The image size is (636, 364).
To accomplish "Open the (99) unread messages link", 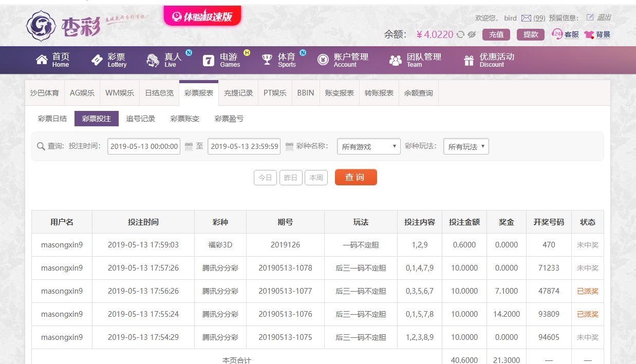I will (539, 18).
